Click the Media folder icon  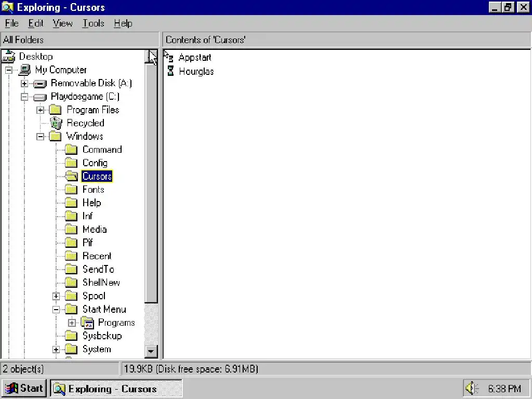pyautogui.click(x=71, y=229)
